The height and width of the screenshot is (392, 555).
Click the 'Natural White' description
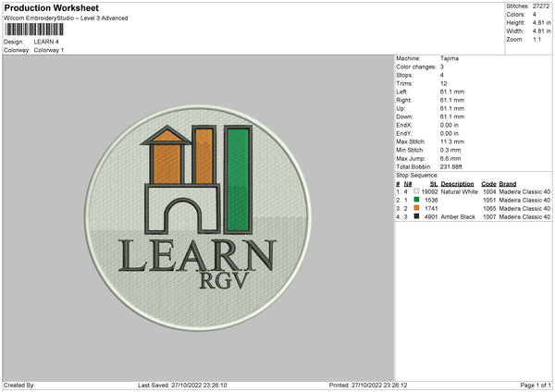click(460, 191)
